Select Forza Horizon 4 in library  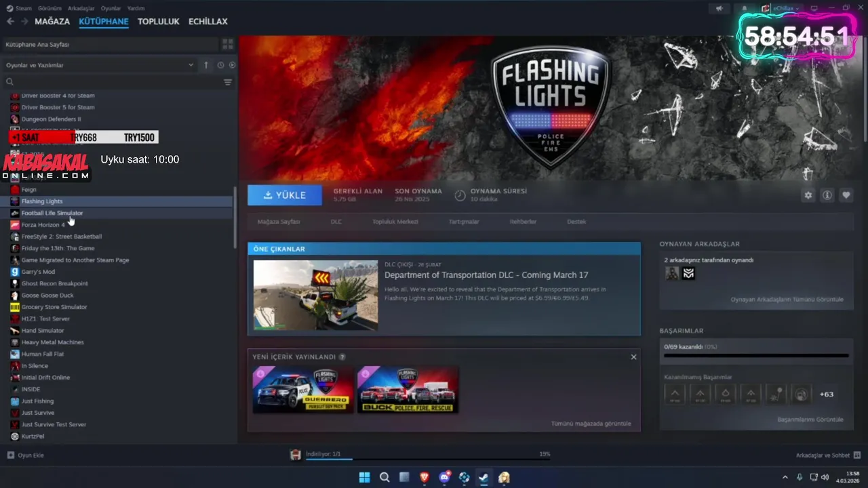point(43,225)
